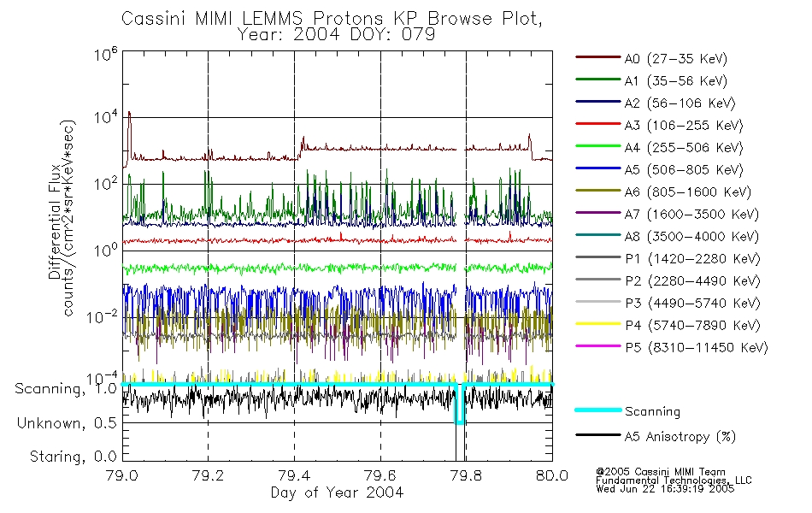Click the A1 (35-56 KeV) legend label
Viewport: 812px width, 513px height.
click(x=675, y=81)
